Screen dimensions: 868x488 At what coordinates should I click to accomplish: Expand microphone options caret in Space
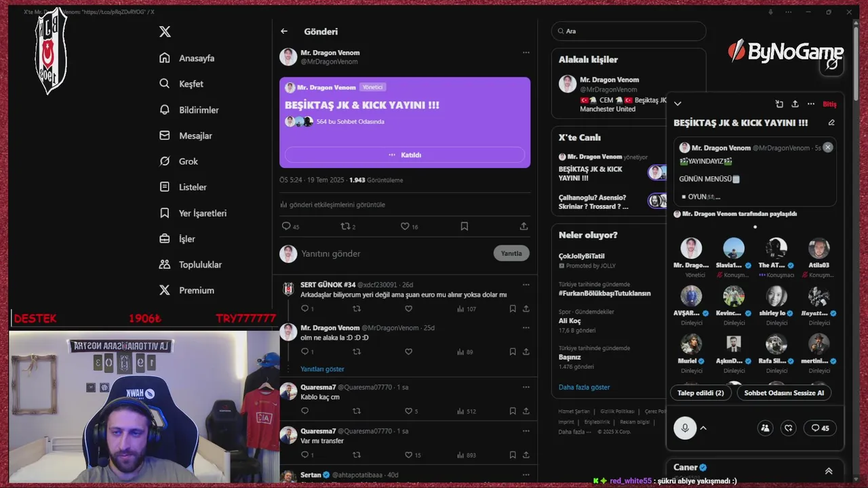pyautogui.click(x=703, y=428)
